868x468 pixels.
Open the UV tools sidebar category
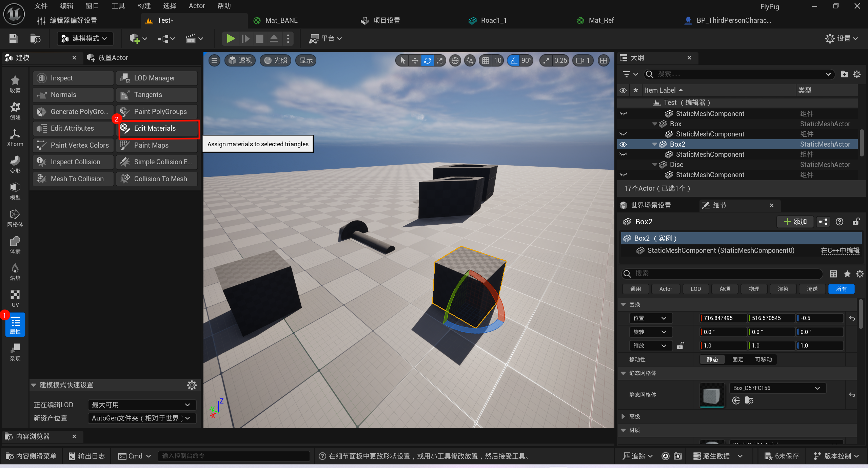(15, 298)
